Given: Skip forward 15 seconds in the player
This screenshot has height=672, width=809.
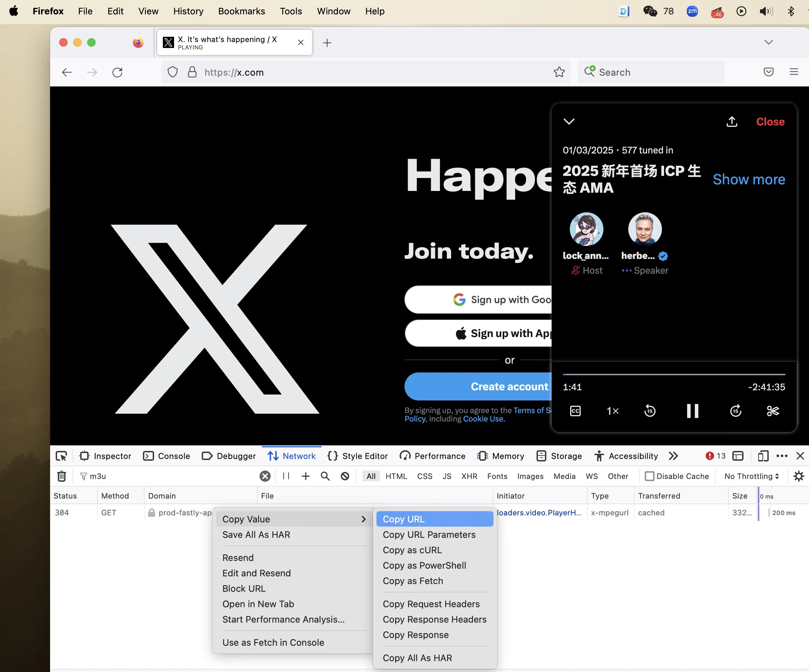Looking at the screenshot, I should tap(735, 411).
